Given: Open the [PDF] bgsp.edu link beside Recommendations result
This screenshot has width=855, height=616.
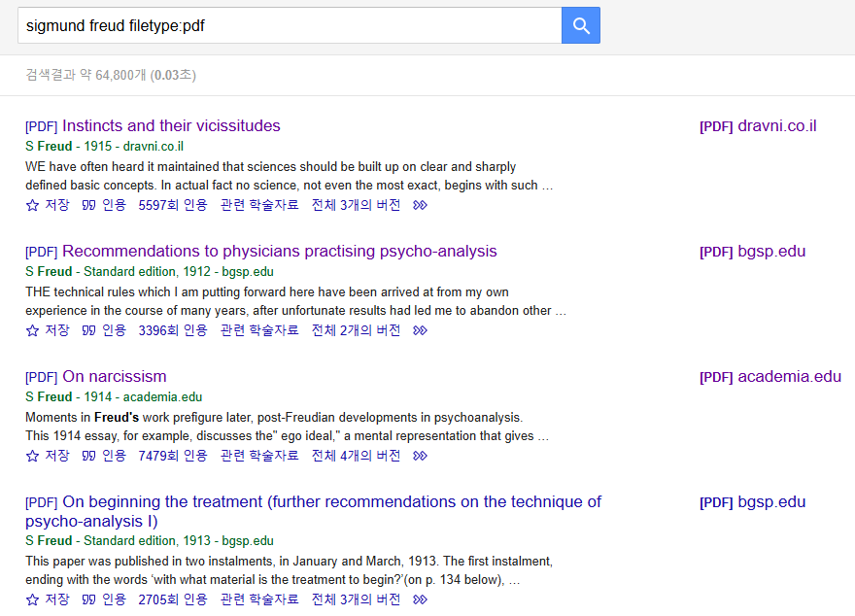Looking at the screenshot, I should point(752,252).
